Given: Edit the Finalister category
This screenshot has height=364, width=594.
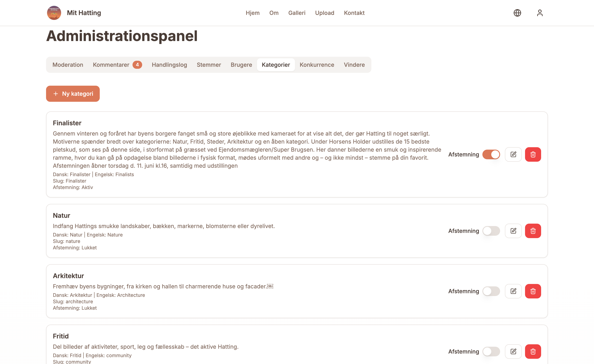Looking at the screenshot, I should pos(513,154).
